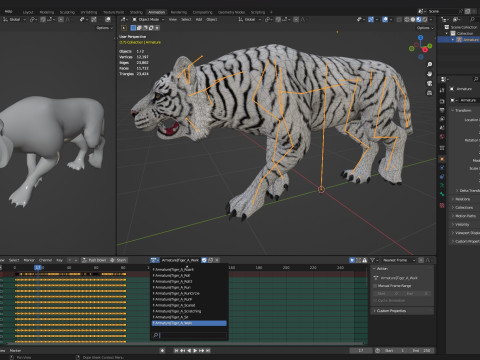Screen dimensions: 480x360
Task: Click the outliner search magnifier icon
Action: click(x=472, y=20)
